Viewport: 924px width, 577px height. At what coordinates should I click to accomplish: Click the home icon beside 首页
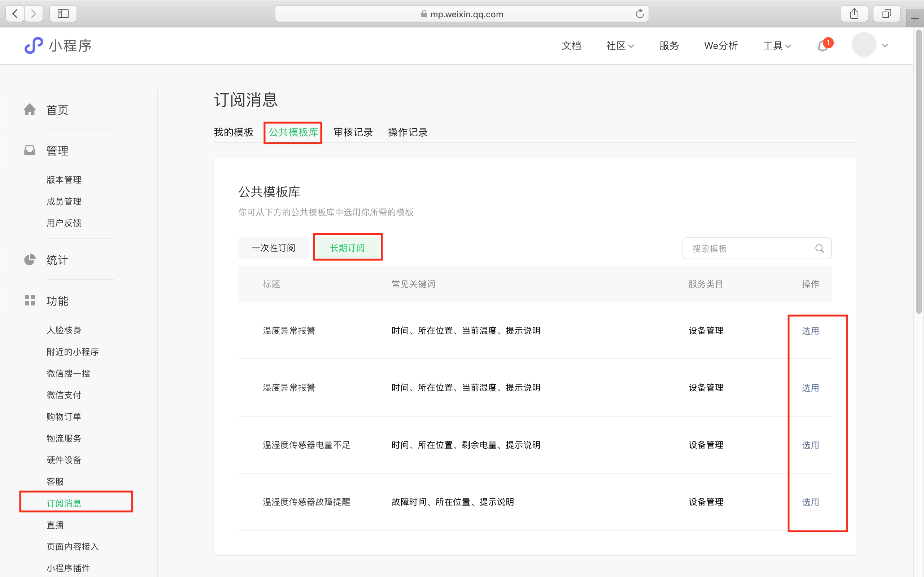pyautogui.click(x=30, y=110)
